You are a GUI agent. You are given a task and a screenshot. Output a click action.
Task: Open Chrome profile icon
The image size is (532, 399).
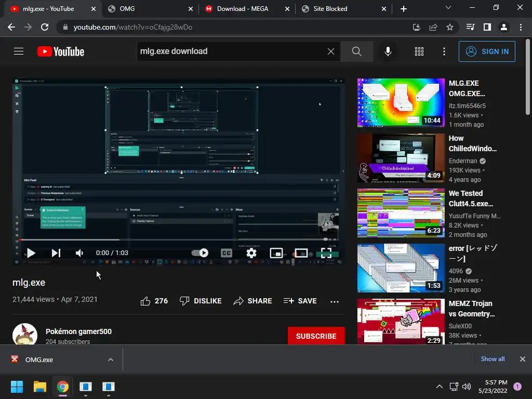504,27
